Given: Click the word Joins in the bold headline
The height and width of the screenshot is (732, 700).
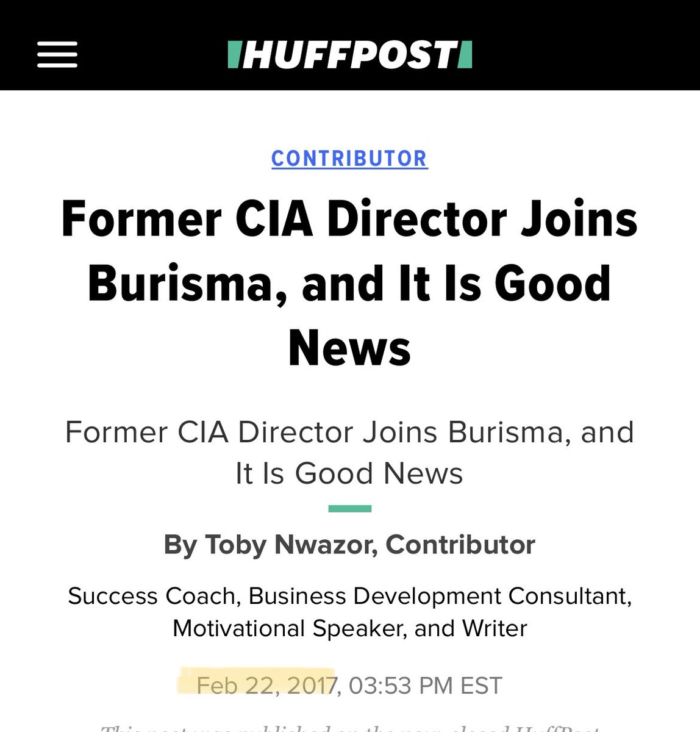Looking at the screenshot, I should pyautogui.click(x=580, y=219).
